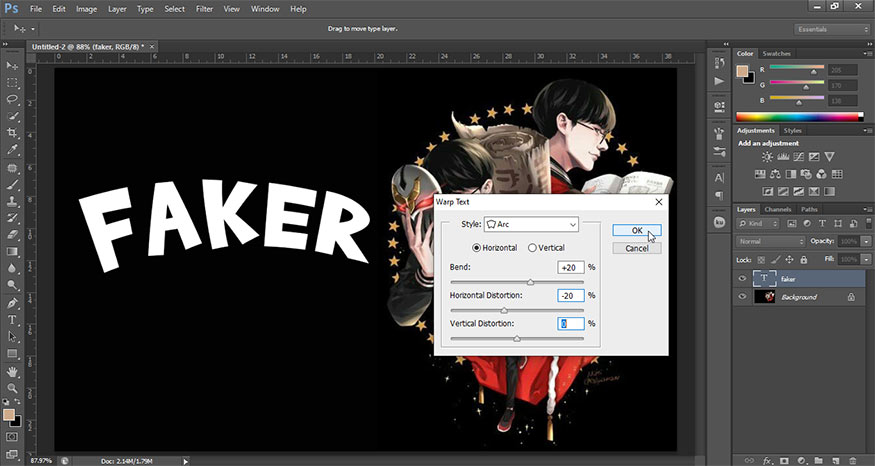
Task: Open the Actions panel play icon
Action: coord(719,81)
